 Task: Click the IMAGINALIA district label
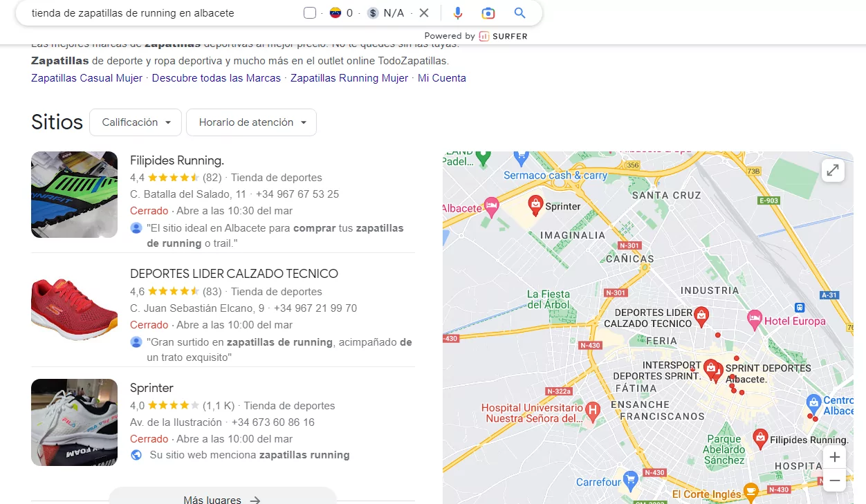pyautogui.click(x=573, y=235)
